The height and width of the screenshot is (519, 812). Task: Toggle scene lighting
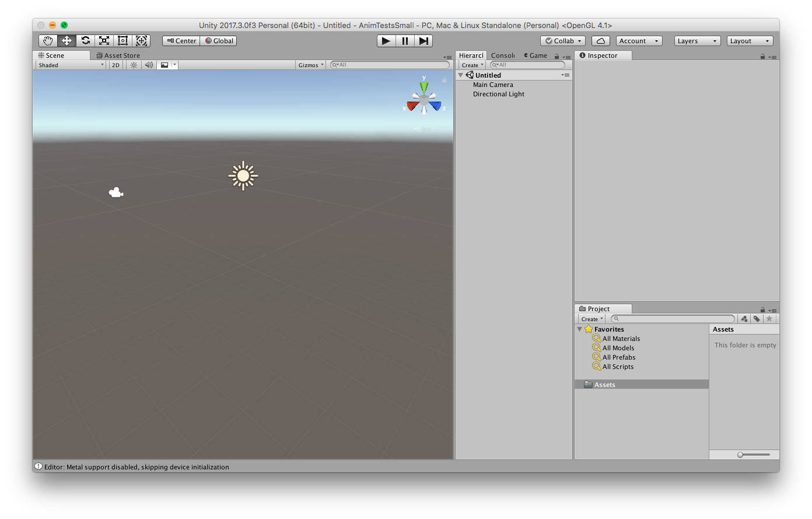132,65
